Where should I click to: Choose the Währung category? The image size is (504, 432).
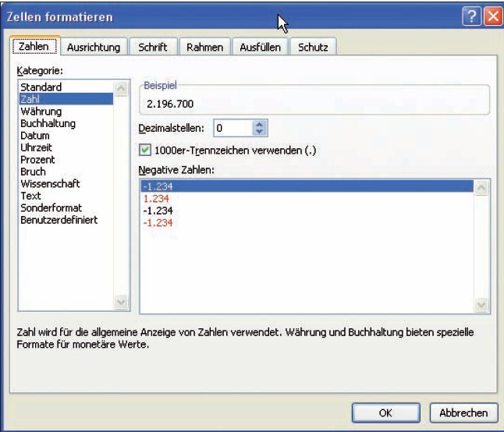(x=66, y=112)
